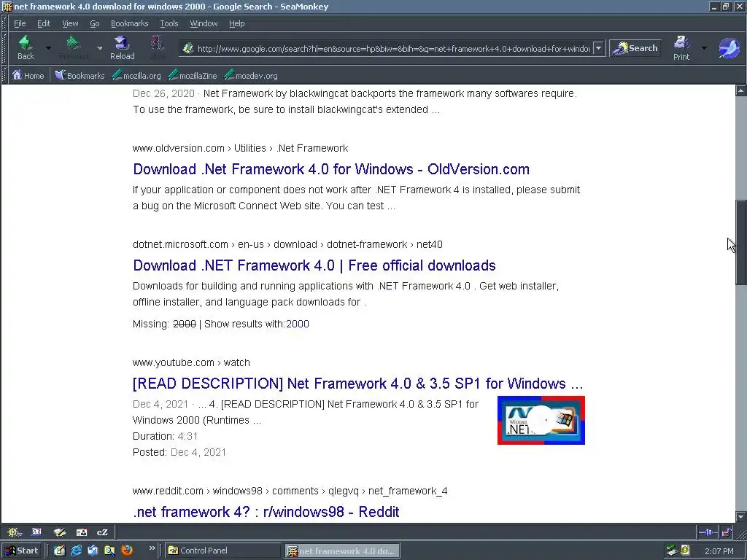Launch Internet Explorer from quick launch
Image resolution: width=747 pixels, height=560 pixels.
pyautogui.click(x=76, y=551)
